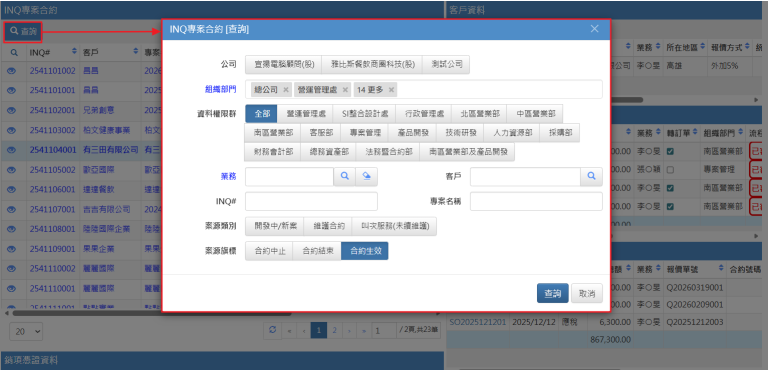Toggle the 測試公司 company option
Screen dimensions: 768x370
click(x=446, y=64)
